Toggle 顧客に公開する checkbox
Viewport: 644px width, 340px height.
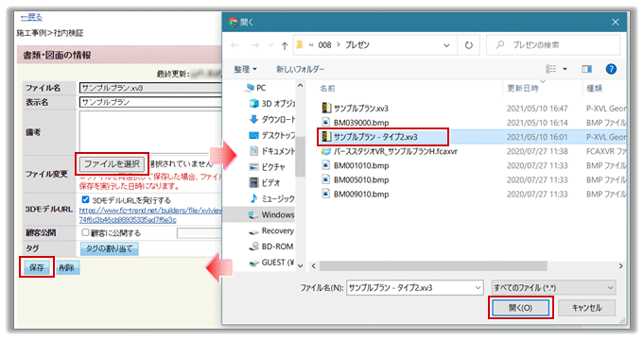85,232
